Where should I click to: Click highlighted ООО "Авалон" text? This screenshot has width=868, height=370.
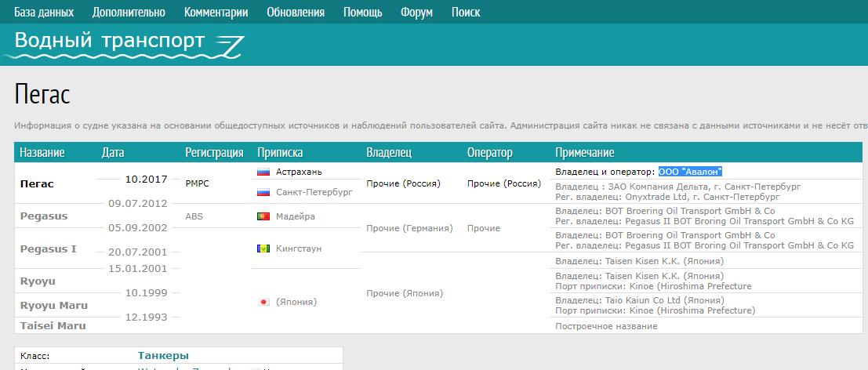coord(690,172)
